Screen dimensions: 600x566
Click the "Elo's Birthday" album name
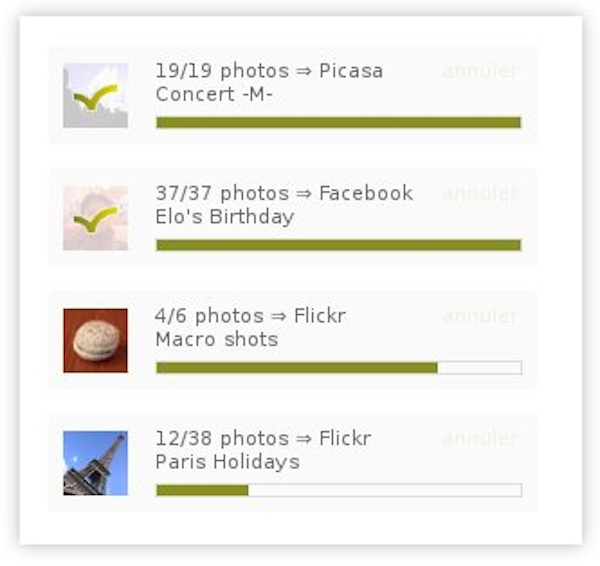coord(225,217)
